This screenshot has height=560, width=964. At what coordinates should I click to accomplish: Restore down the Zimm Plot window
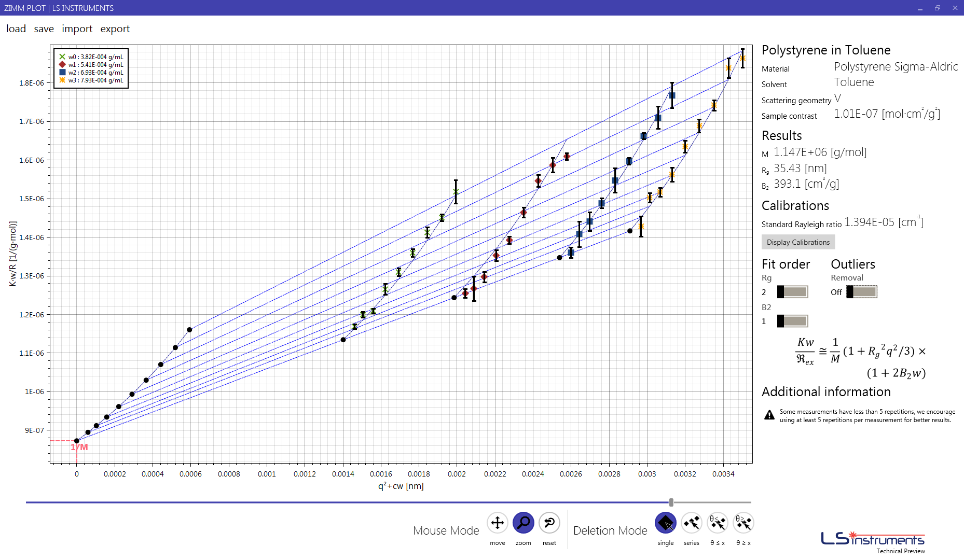pos(938,8)
